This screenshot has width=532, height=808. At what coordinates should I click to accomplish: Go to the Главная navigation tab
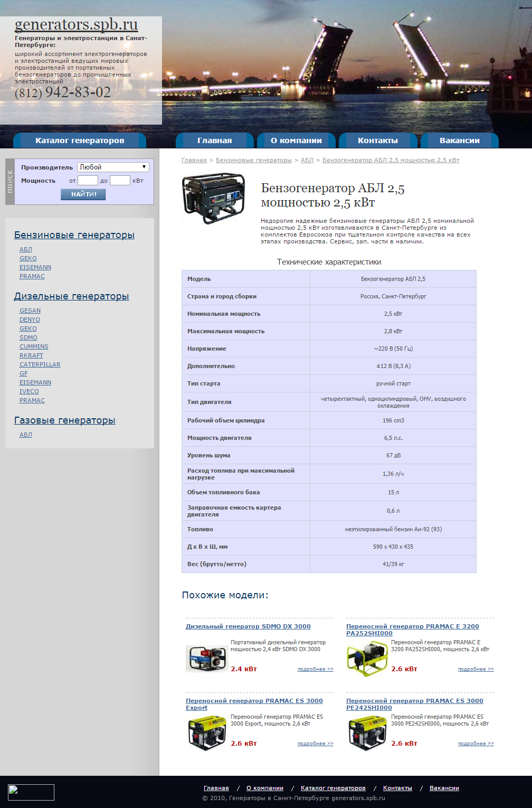(x=215, y=140)
